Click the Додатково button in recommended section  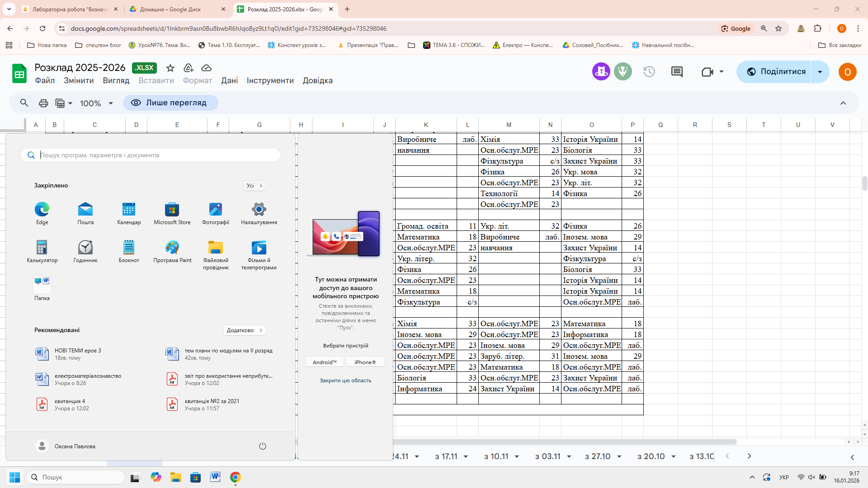[245, 330]
